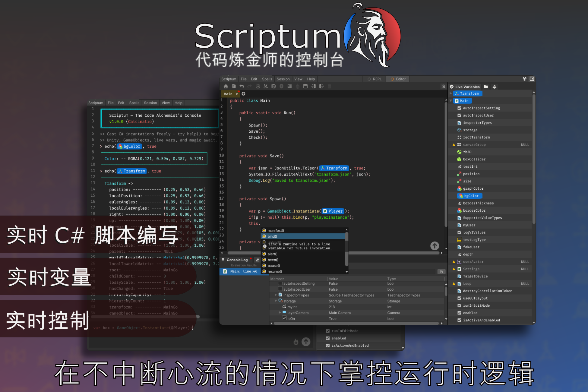Image resolution: width=588 pixels, height=392 pixels.
Task: Click the round up-arrow button in the code editor
Action: click(435, 246)
